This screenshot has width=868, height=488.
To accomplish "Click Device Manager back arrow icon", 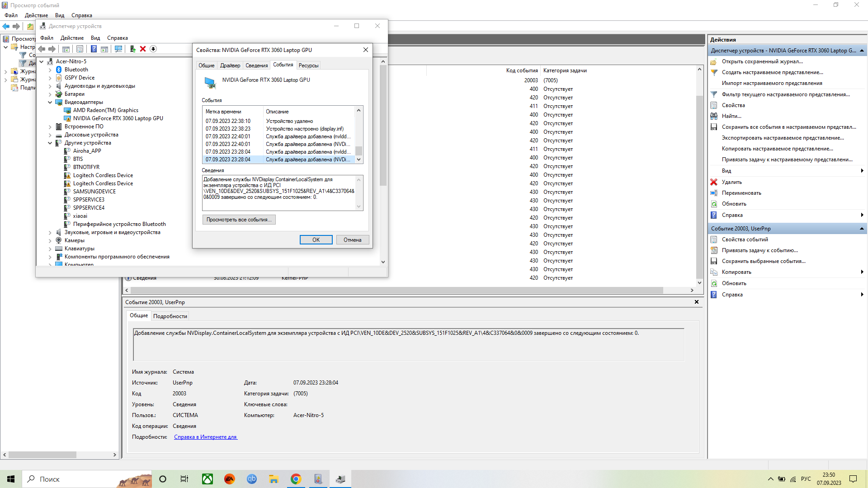I will tap(42, 49).
